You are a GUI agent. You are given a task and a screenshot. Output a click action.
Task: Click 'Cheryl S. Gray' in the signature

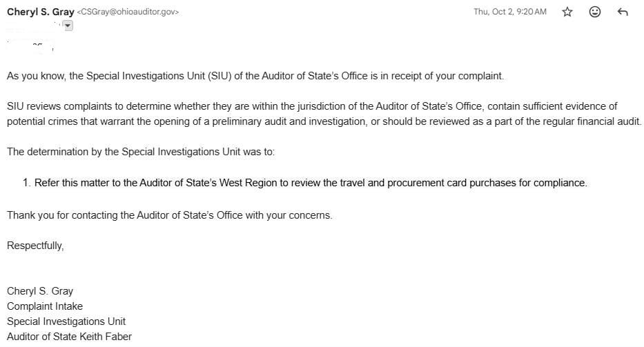pos(39,290)
